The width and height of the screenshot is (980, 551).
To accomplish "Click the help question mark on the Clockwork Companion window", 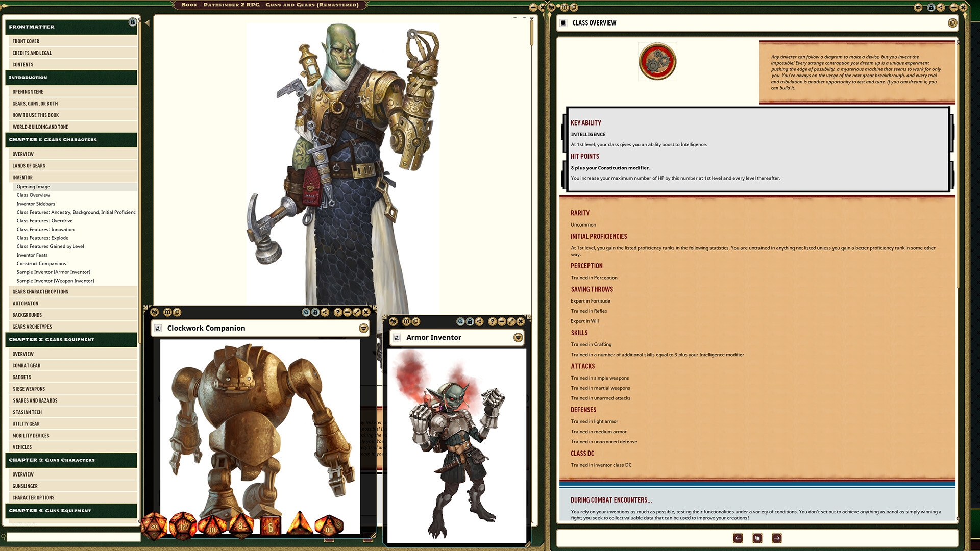I will coord(338,312).
